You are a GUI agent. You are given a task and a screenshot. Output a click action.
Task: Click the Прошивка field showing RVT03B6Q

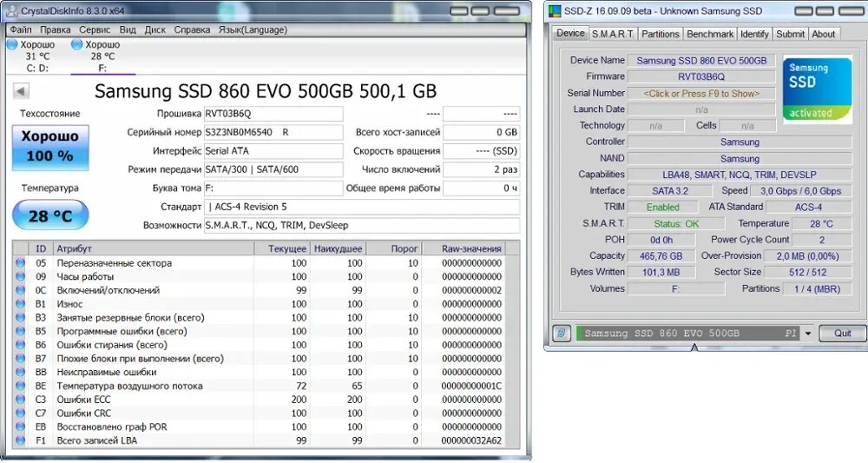point(273,114)
